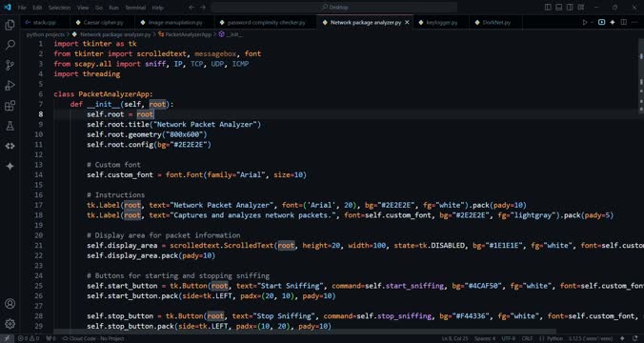644x343 pixels.
Task: Toggle the secondary side bar layout icon
Action: click(x=570, y=8)
